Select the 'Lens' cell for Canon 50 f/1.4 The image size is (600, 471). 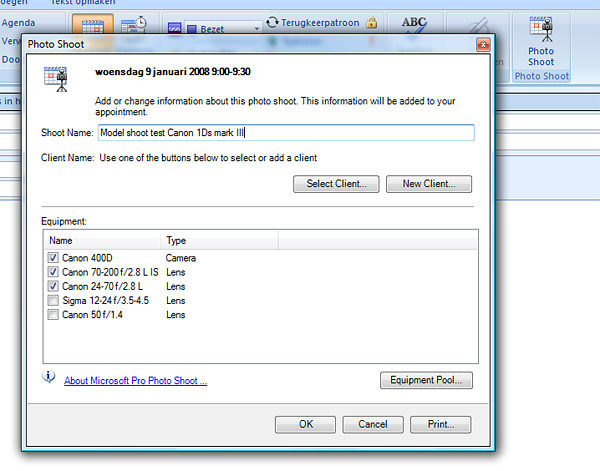[176, 315]
